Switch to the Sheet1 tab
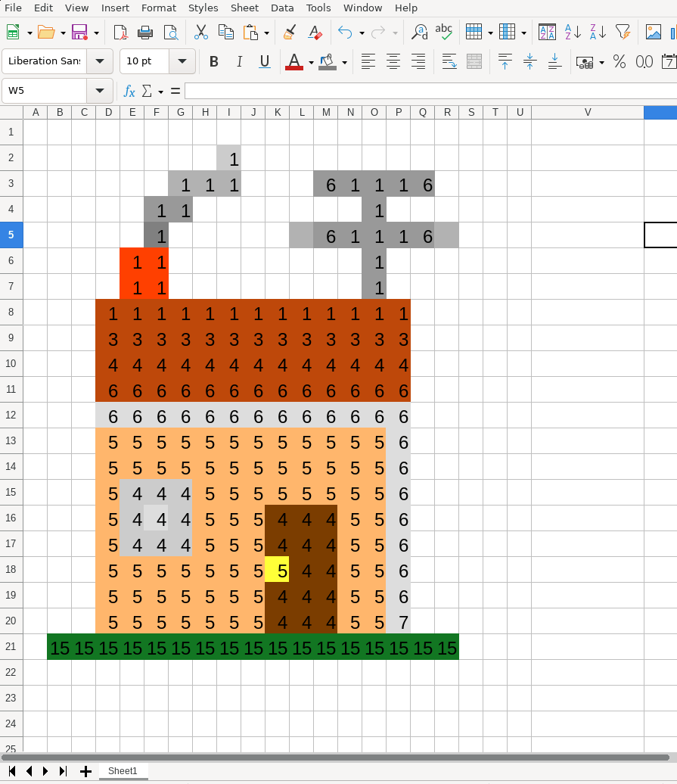The image size is (677, 784). point(123,771)
